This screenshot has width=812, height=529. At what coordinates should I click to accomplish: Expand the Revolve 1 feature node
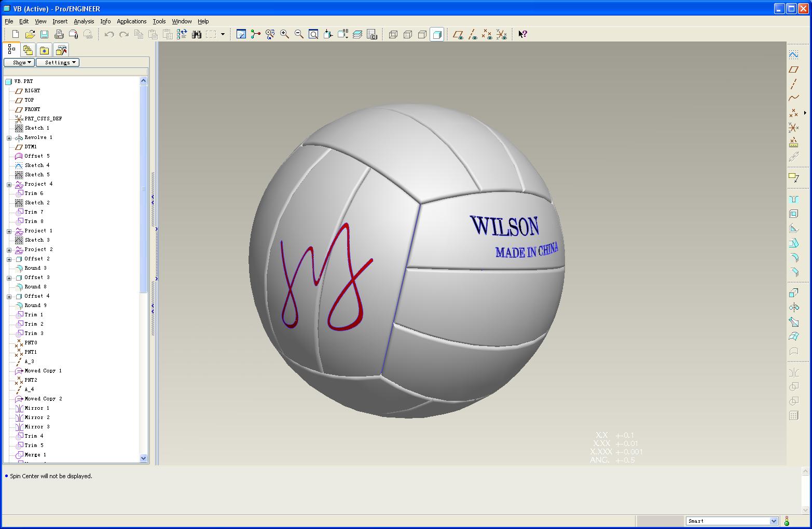pyautogui.click(x=9, y=138)
